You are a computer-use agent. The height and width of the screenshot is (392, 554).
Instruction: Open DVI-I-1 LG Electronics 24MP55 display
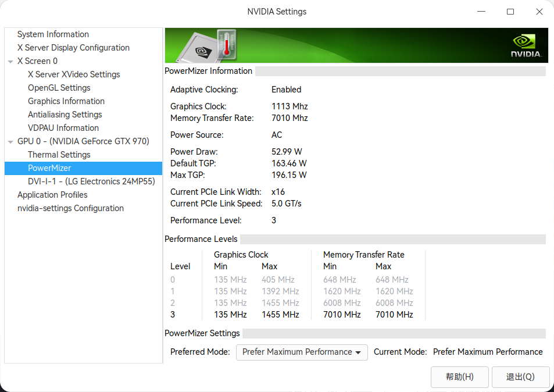(91, 181)
